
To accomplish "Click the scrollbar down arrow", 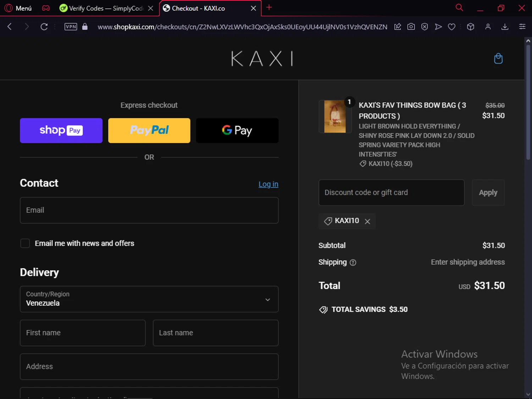I will coord(528,394).
